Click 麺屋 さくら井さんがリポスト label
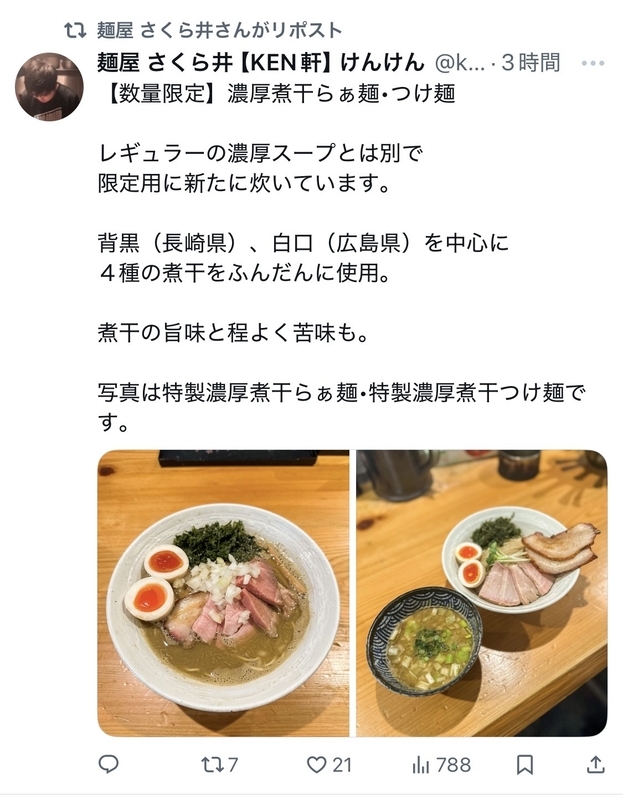 pyautogui.click(x=219, y=31)
